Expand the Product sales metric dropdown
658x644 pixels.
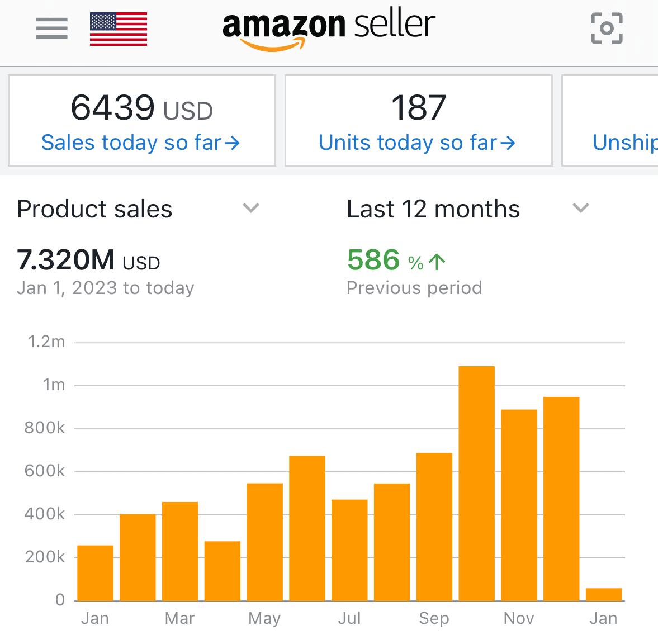(x=251, y=209)
